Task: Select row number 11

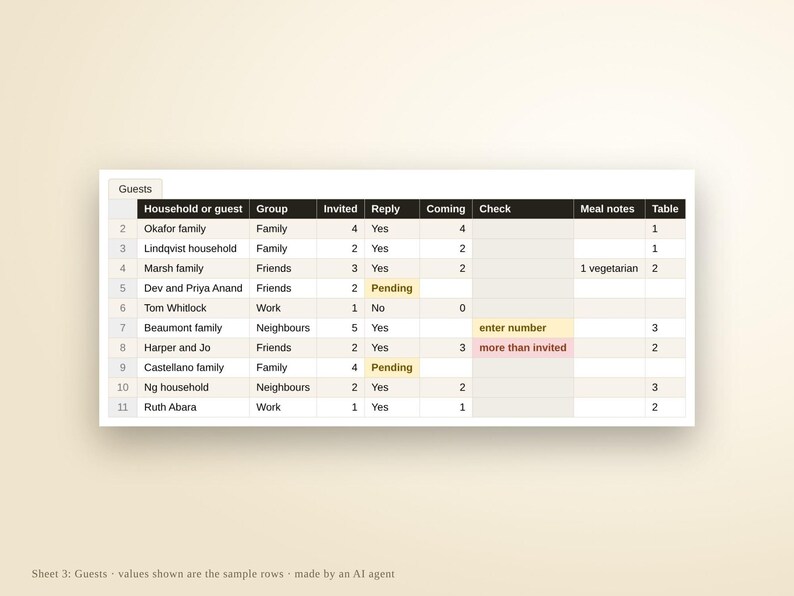Action: click(x=123, y=407)
